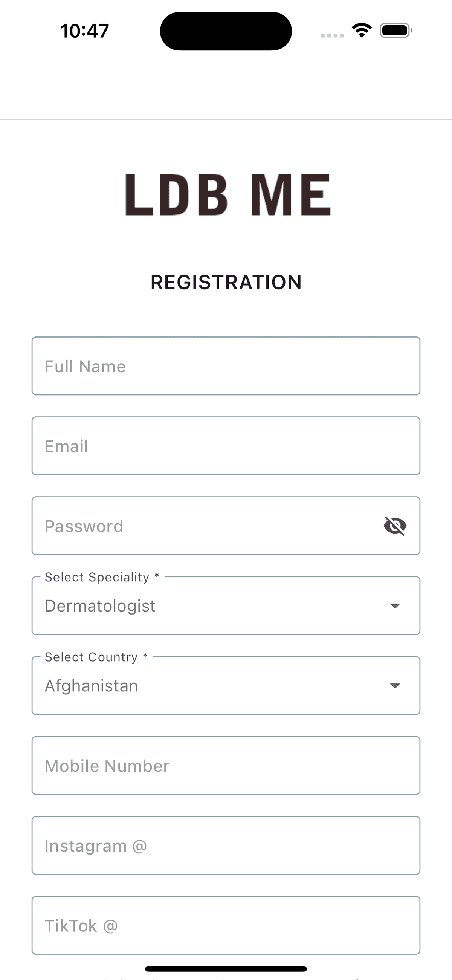452x980 pixels.
Task: Tap the 10:47 clock in status bar
Action: pos(84,31)
